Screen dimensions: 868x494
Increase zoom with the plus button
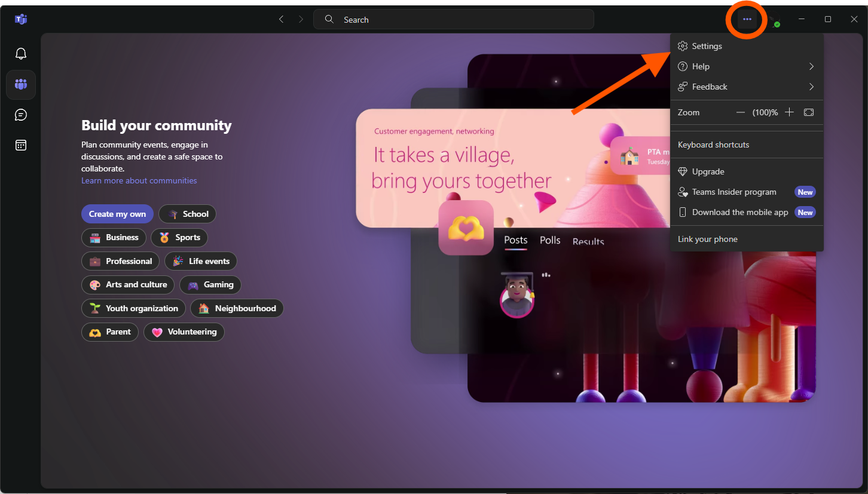[789, 112]
